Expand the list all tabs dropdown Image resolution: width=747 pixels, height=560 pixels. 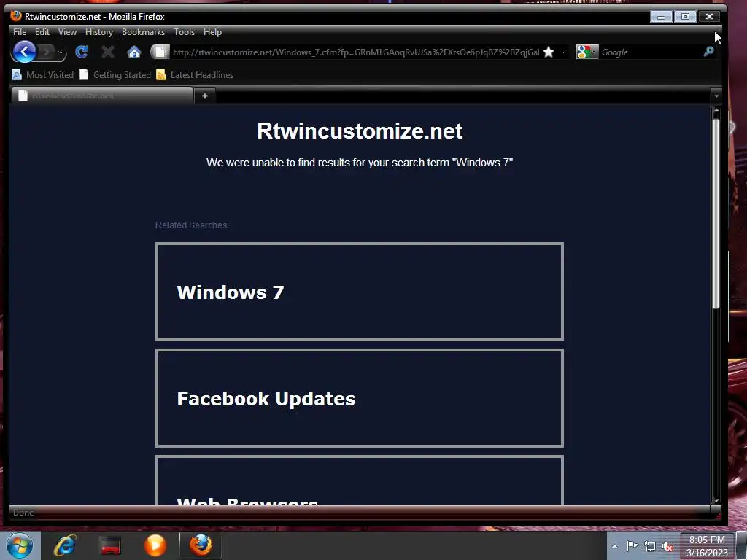716,96
